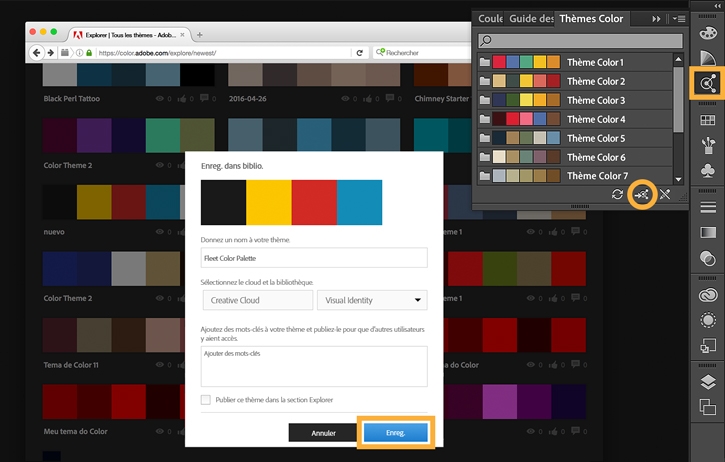Click the Ajouter des mots-clés text area
This screenshot has width=725, height=462.
(x=314, y=366)
